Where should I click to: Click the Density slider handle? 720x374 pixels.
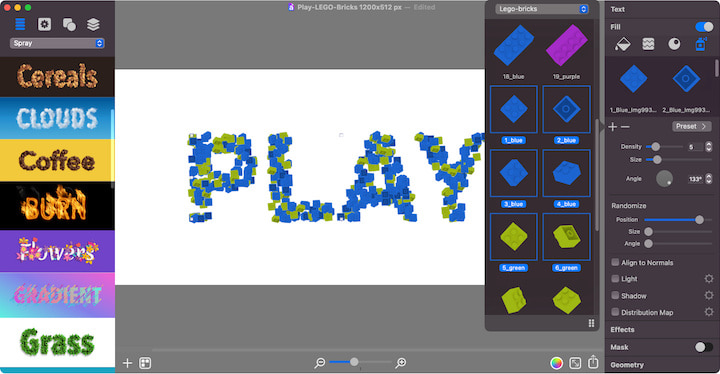[x=656, y=147]
